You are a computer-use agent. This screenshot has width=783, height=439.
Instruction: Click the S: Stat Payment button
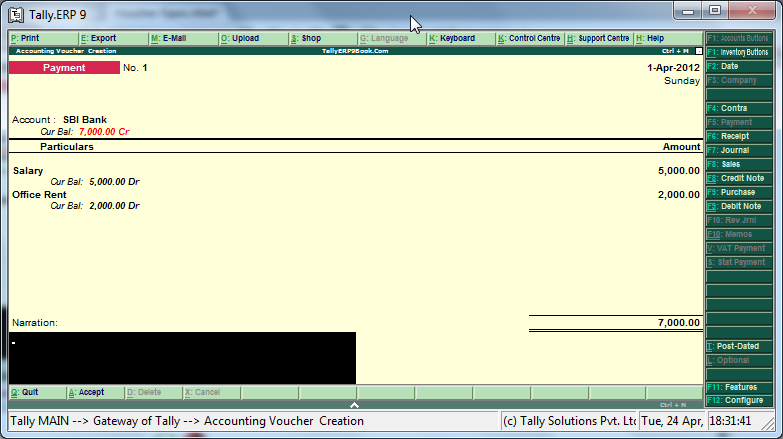(x=739, y=262)
